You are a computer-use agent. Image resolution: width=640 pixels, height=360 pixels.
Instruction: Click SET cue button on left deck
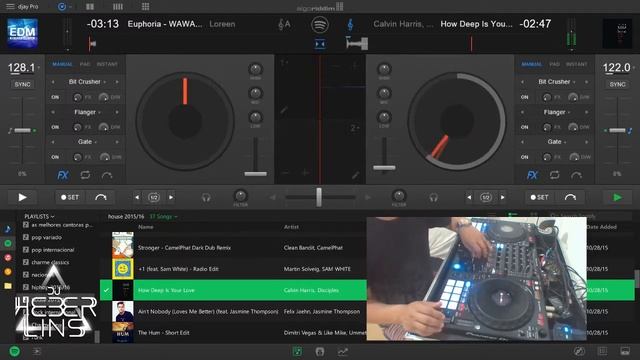70,197
